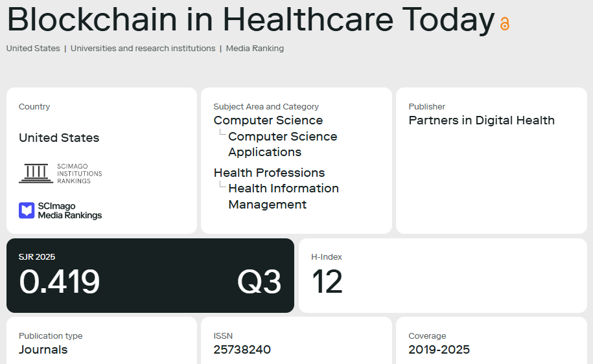Go to Media Ranking breadcrumb link
Viewport: 593px width, 364px height.
point(255,49)
